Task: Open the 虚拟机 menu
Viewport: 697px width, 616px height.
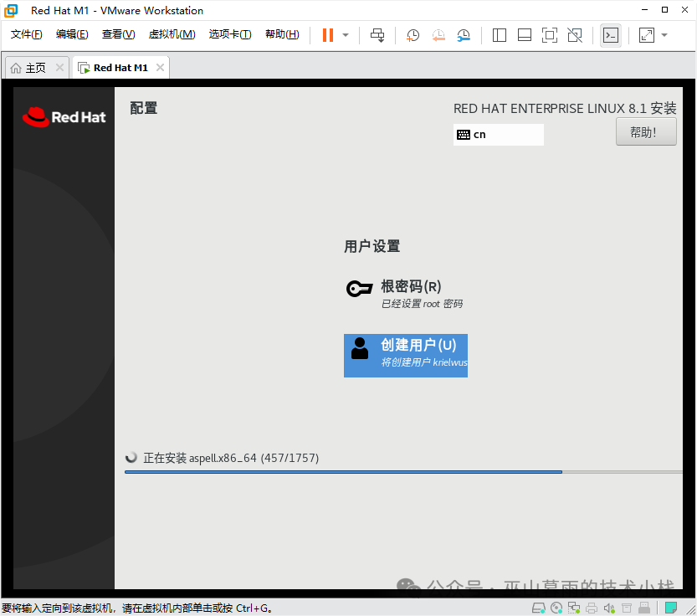Action: click(x=172, y=34)
